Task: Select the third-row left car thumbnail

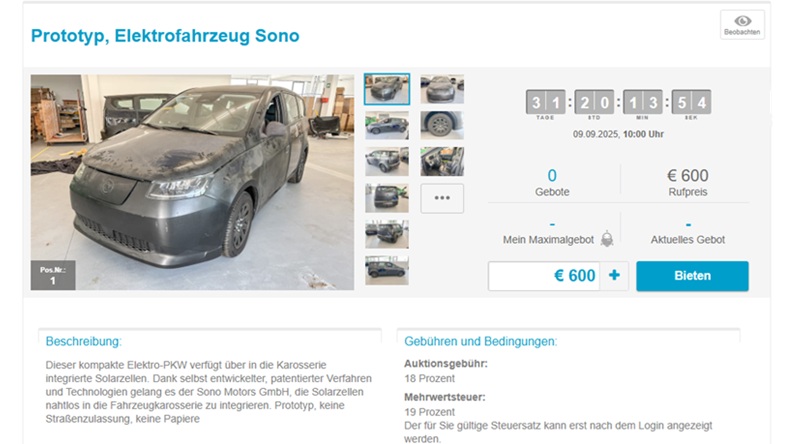Action: click(x=387, y=161)
